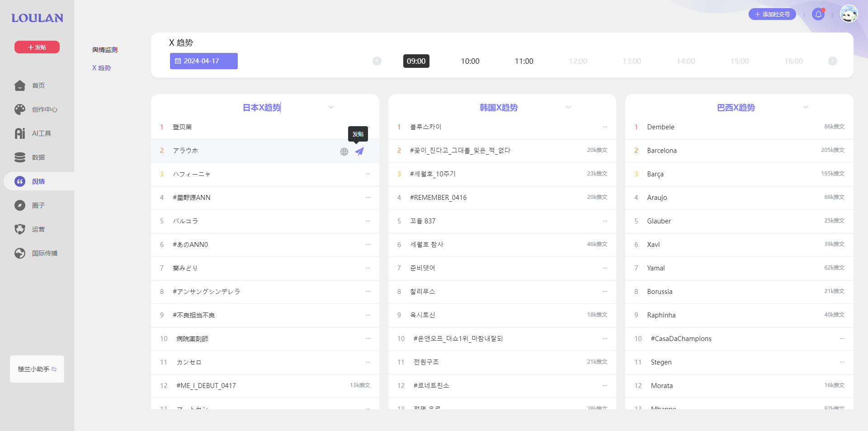Click Brazil trend Barcelona
Screen dimensions: 868x431
coord(662,151)
